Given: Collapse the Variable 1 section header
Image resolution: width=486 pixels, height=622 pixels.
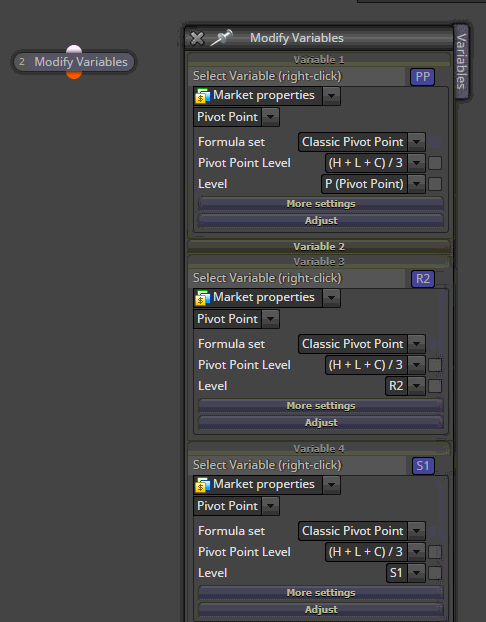Looking at the screenshot, I should [x=319, y=60].
